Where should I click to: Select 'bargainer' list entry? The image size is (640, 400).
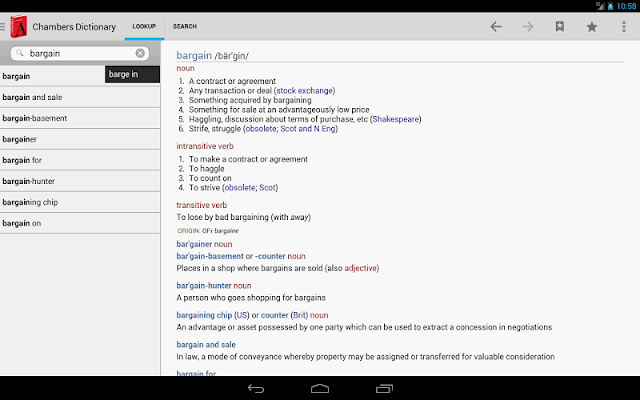(80, 139)
